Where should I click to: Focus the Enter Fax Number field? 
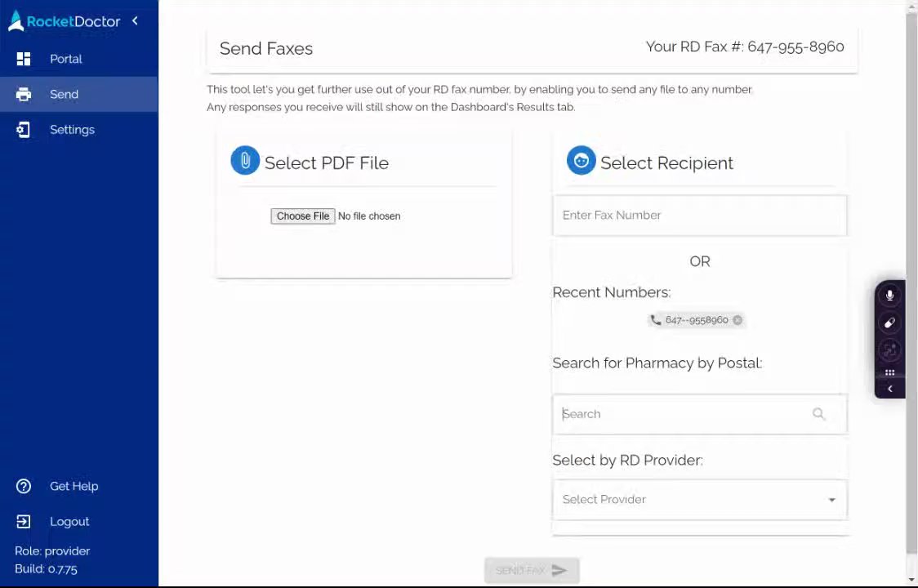pyautogui.click(x=699, y=216)
